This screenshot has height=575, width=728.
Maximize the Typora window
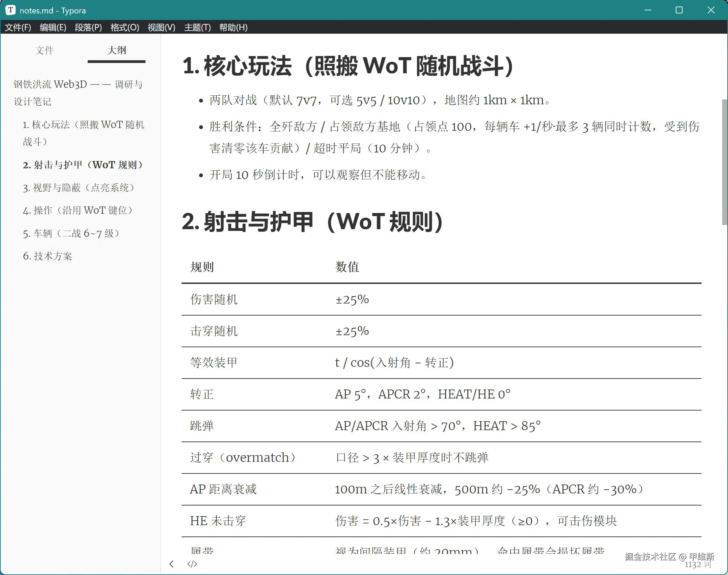[x=679, y=10]
